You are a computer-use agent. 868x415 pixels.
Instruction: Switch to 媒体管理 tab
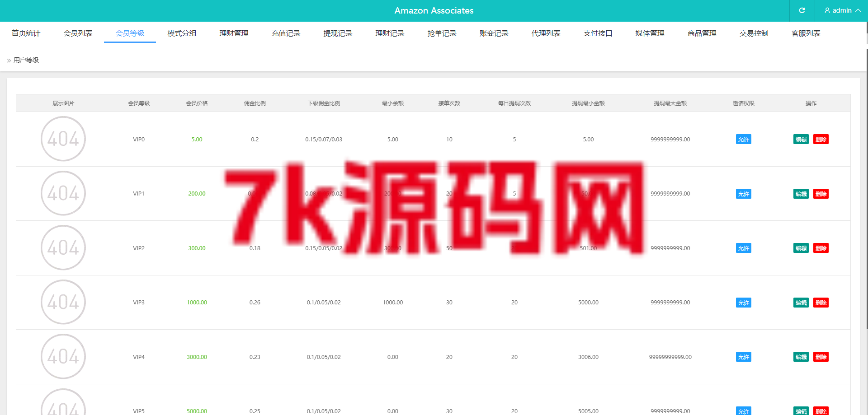(x=650, y=33)
